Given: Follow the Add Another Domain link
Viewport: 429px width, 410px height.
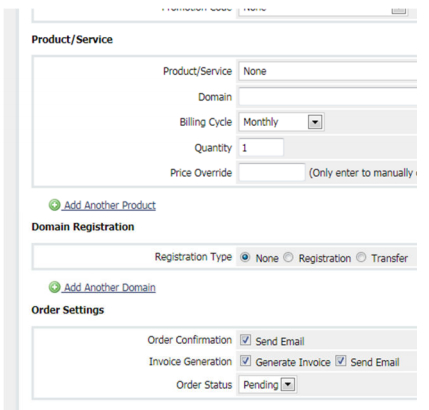Looking at the screenshot, I should (110, 287).
